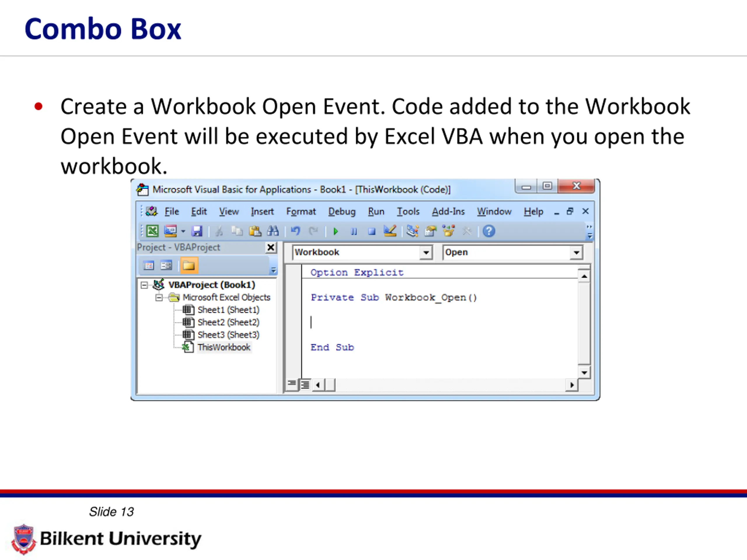Open Project Explorer toolbar icon
Screen dimensions: 747x560
(412, 231)
